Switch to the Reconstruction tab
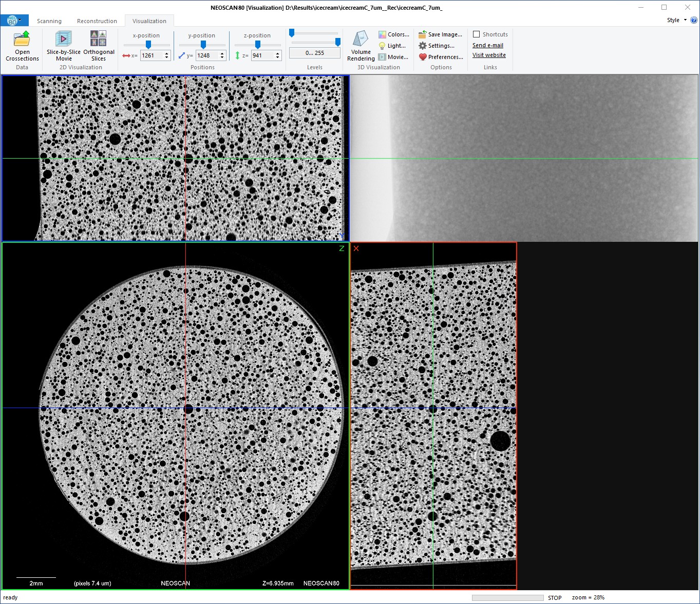 click(97, 21)
